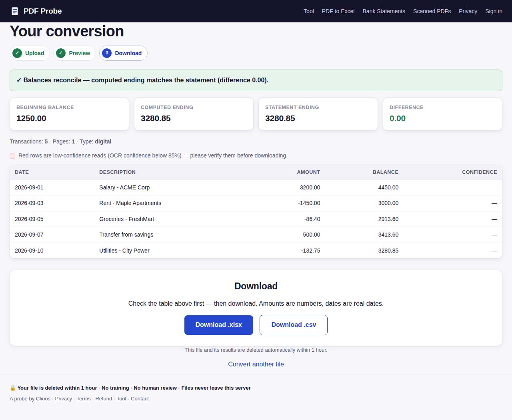
Task: Click the Upload step checkmark icon
Action: [x=17, y=53]
